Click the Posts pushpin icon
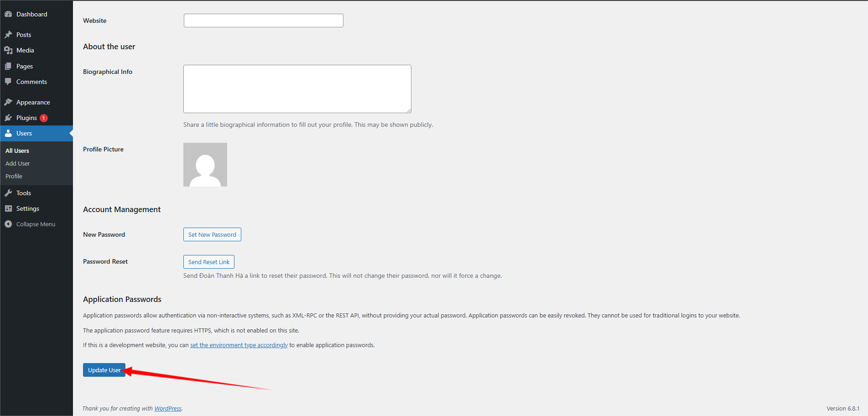Viewport: 868px width, 416px height. 8,35
